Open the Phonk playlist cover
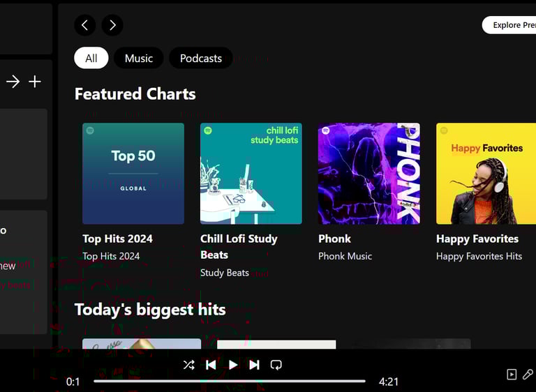Viewport: 536px width, 392px height. tap(369, 174)
